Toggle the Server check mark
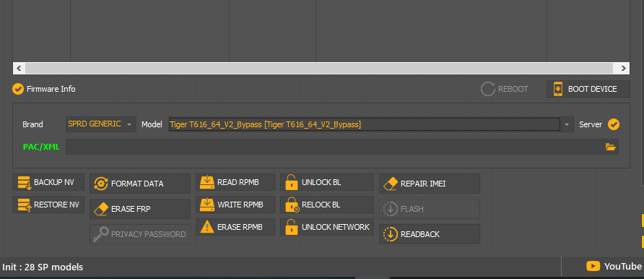This screenshot has height=279, width=644. tap(614, 124)
